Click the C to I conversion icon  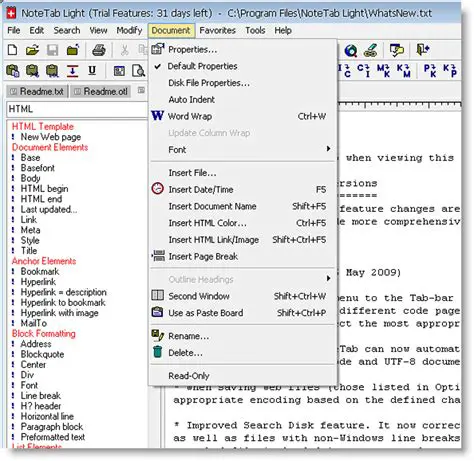click(x=364, y=71)
